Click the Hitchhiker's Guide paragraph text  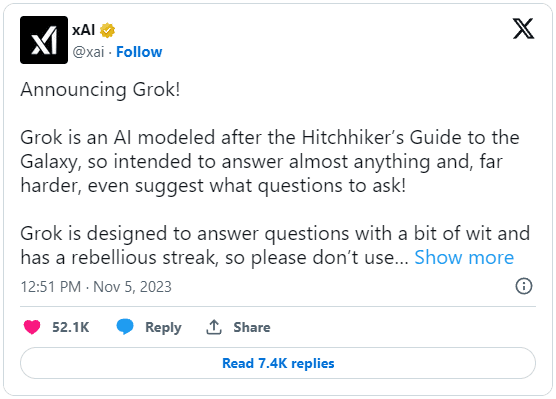click(270, 161)
